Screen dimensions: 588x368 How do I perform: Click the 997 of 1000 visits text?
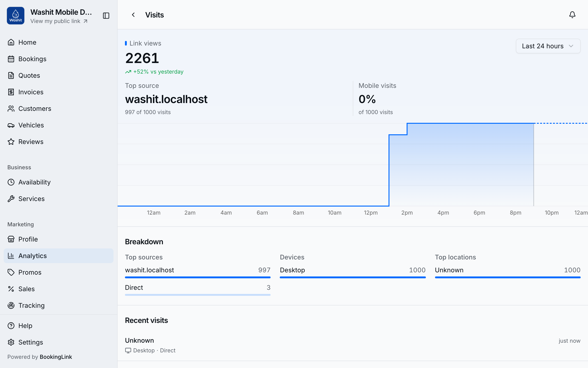[148, 112]
